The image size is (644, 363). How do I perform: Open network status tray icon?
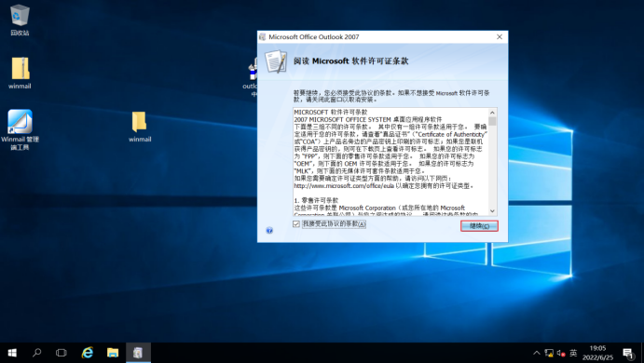[549, 353]
